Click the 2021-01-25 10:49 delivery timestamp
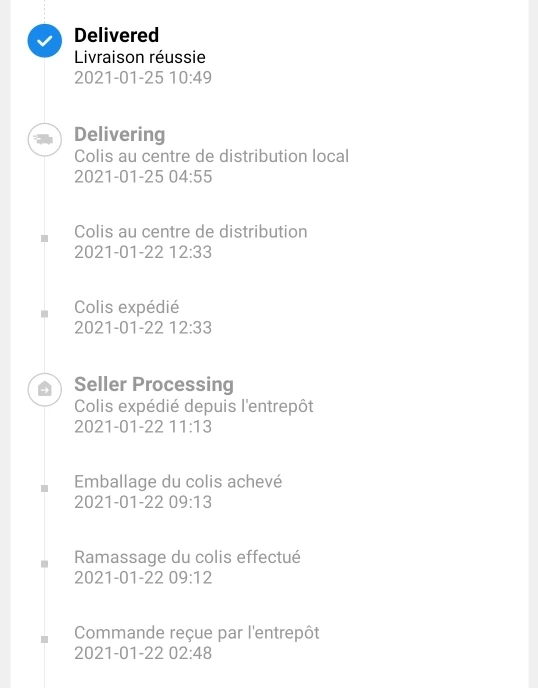 click(143, 78)
